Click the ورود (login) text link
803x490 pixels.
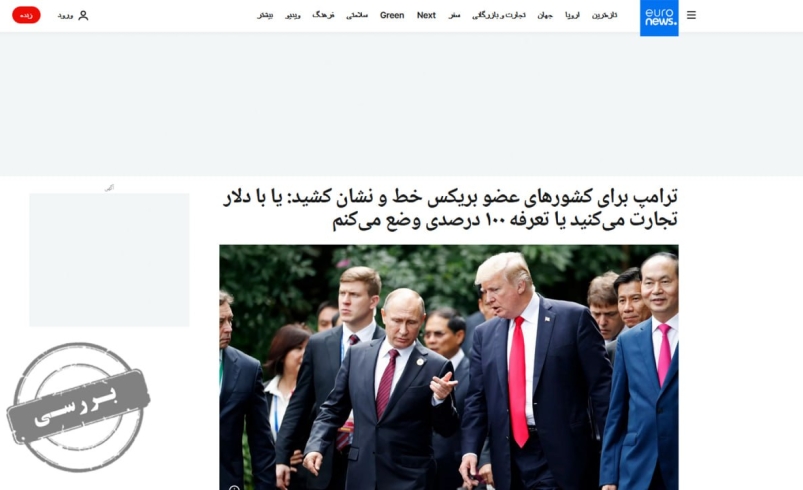coord(65,16)
